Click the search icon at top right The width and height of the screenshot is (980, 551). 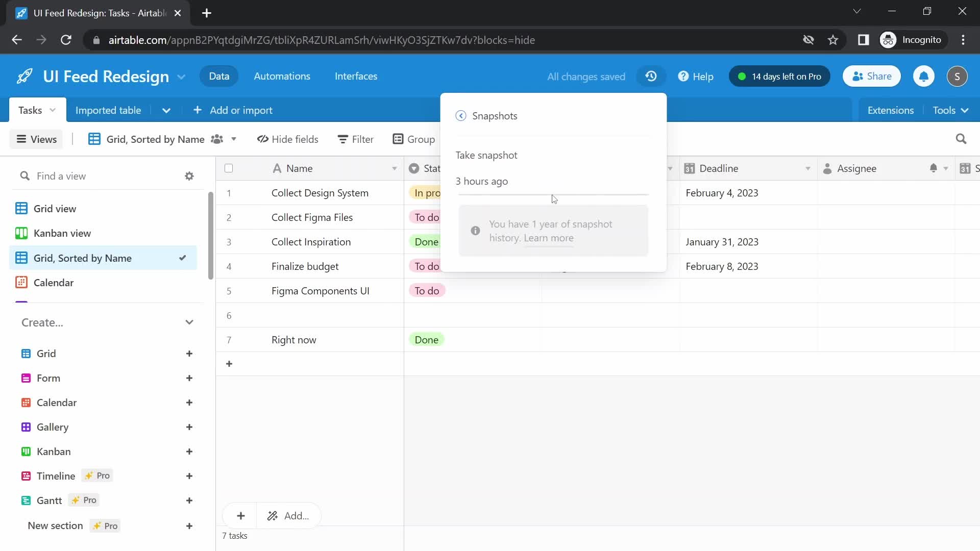point(964,139)
